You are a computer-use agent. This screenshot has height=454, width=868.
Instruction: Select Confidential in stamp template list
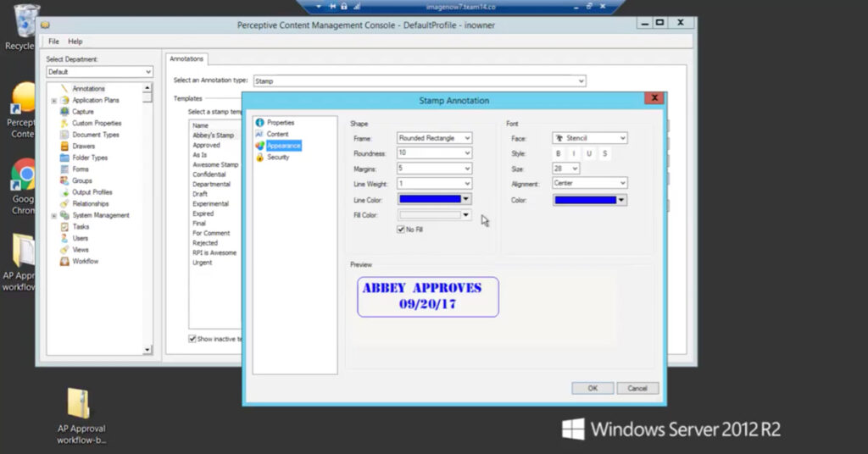click(211, 174)
